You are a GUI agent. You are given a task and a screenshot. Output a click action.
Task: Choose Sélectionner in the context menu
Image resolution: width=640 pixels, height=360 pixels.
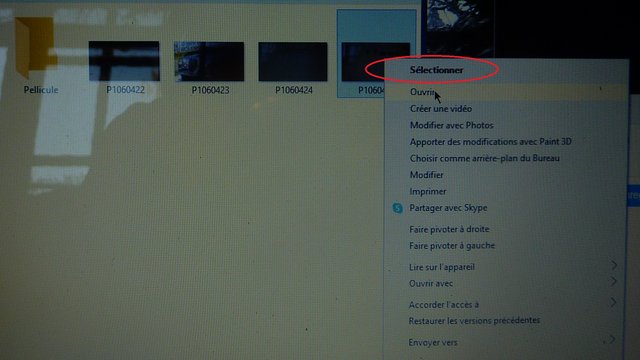click(436, 70)
